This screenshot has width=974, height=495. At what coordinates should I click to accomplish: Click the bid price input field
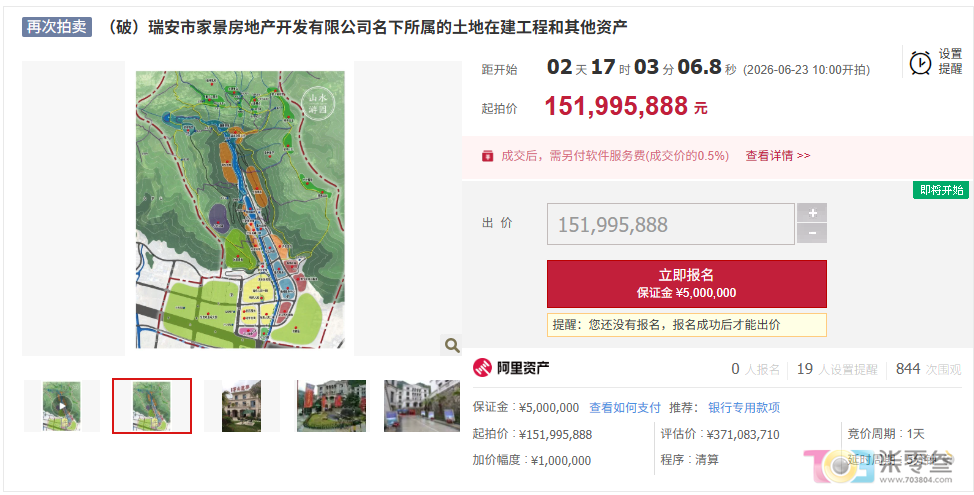click(x=671, y=224)
